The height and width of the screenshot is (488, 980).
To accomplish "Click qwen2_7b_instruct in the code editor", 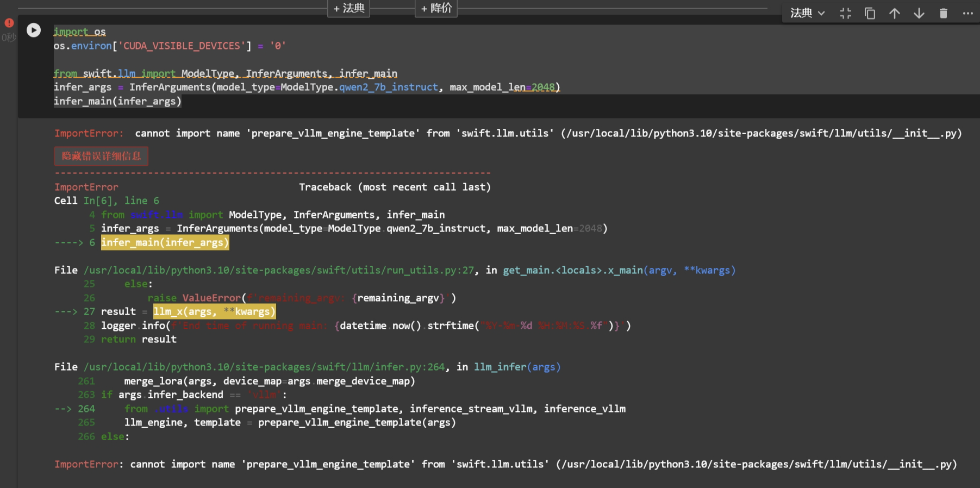I will point(388,87).
